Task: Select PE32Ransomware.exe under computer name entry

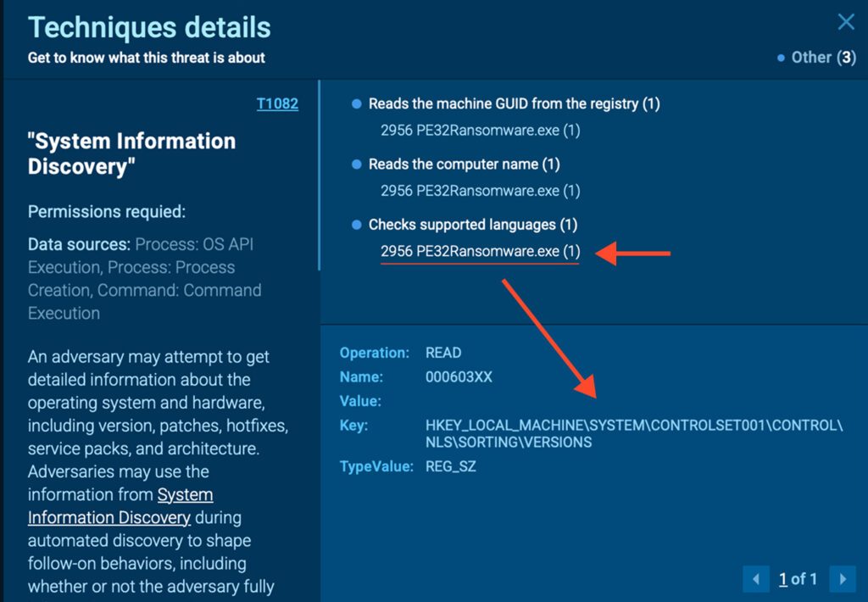Action: pos(480,191)
